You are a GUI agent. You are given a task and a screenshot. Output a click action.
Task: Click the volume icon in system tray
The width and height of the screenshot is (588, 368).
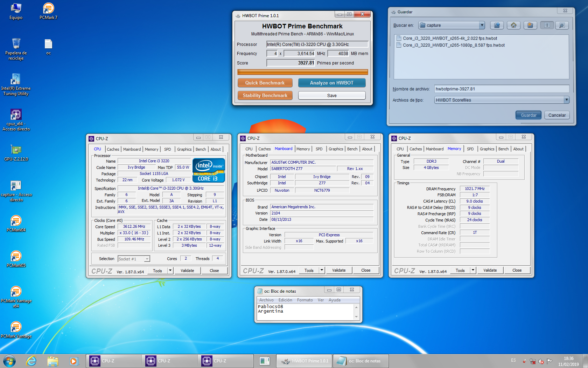pos(541,361)
